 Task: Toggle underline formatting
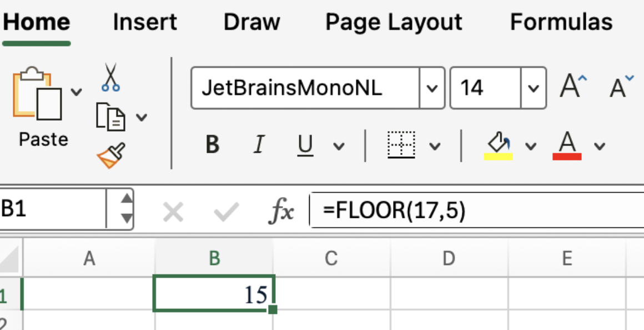305,146
